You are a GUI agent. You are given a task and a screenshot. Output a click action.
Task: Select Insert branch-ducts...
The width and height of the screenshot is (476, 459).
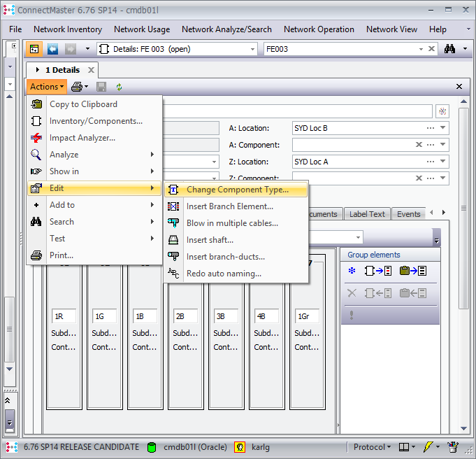236,257
